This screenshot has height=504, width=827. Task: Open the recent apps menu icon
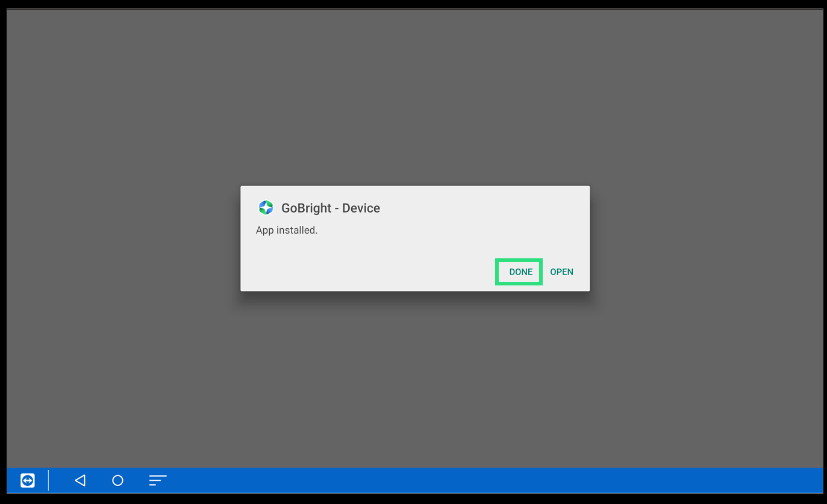click(x=157, y=481)
